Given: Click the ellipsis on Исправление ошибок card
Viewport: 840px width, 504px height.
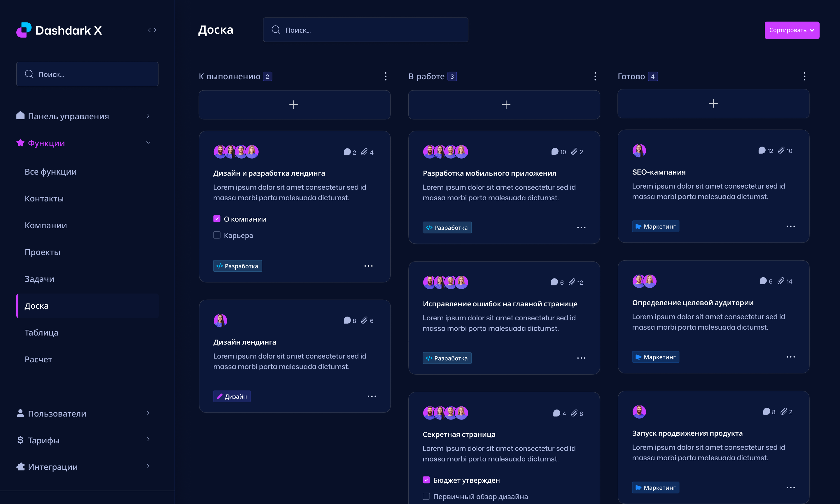Looking at the screenshot, I should click(x=581, y=358).
